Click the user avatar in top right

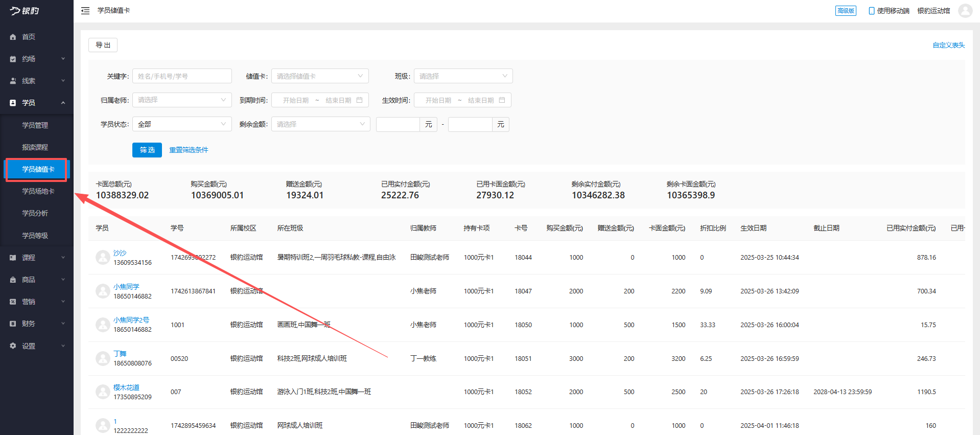965,11
